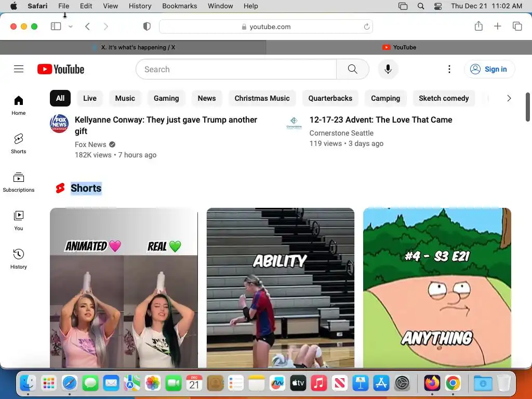Filter by Live chip

tap(90, 98)
